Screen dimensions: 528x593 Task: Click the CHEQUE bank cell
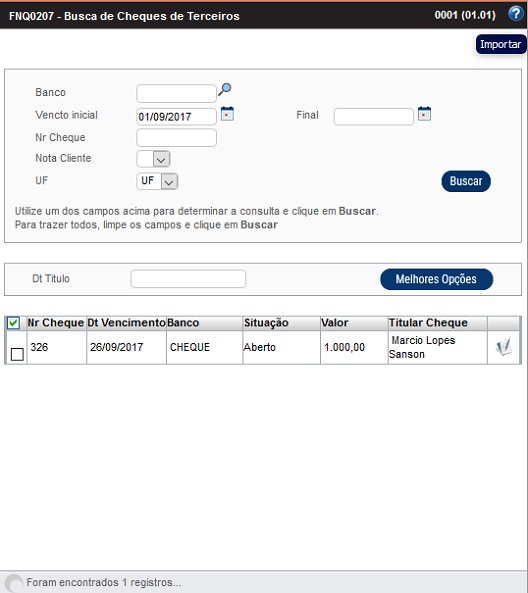point(204,348)
